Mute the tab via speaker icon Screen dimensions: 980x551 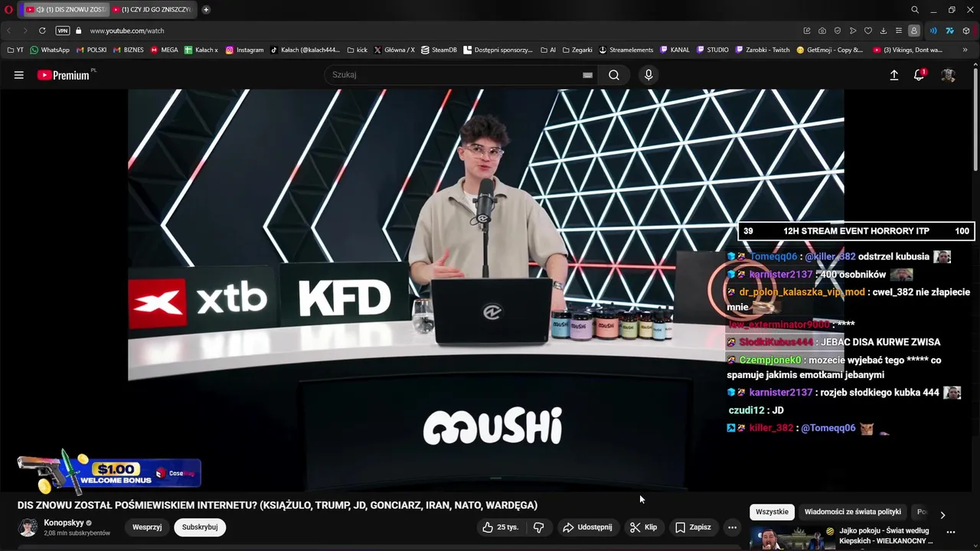pos(40,10)
